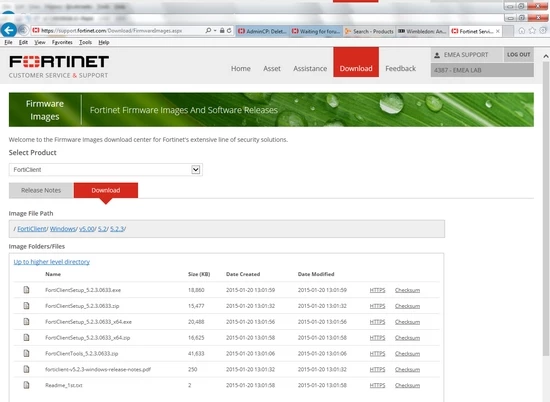Open the Edit menu
This screenshot has height=402, width=550.
click(x=24, y=42)
